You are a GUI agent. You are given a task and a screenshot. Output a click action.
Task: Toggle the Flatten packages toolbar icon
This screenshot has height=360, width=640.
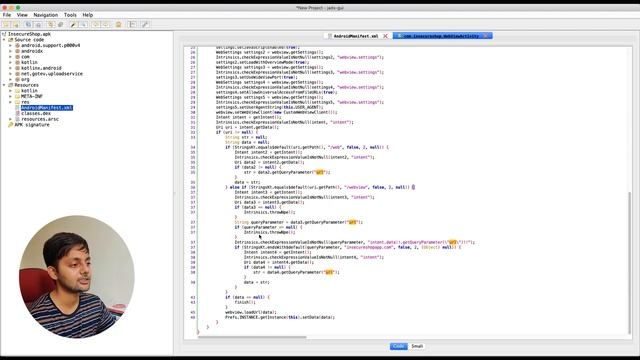click(60, 24)
